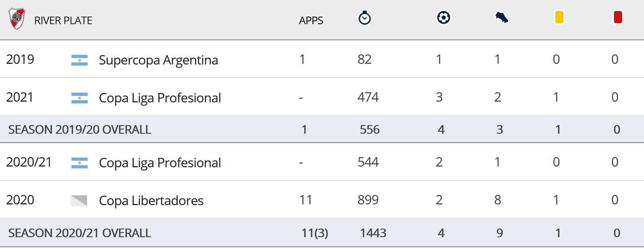644x248 pixels.
Task: Open the 2020/21 Copa Liga Profesional link
Action: pos(160,163)
